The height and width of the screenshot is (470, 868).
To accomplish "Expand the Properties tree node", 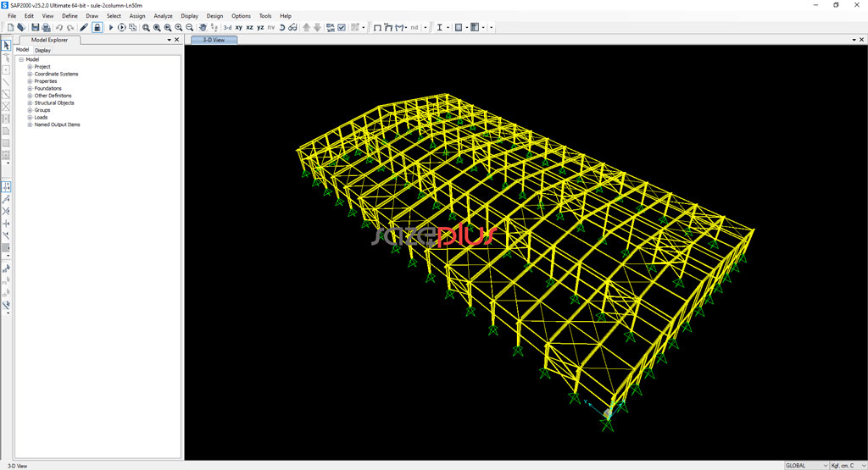I will pos(30,80).
